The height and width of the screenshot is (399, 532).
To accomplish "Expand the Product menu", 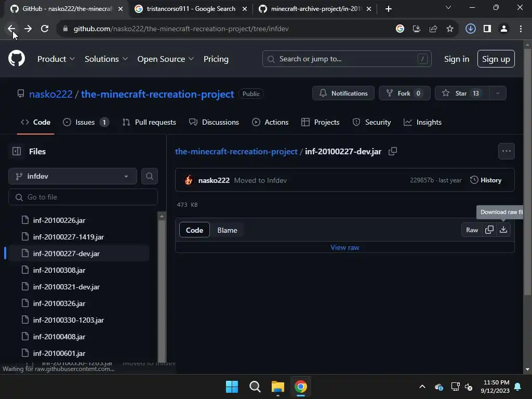I will (x=56, y=59).
